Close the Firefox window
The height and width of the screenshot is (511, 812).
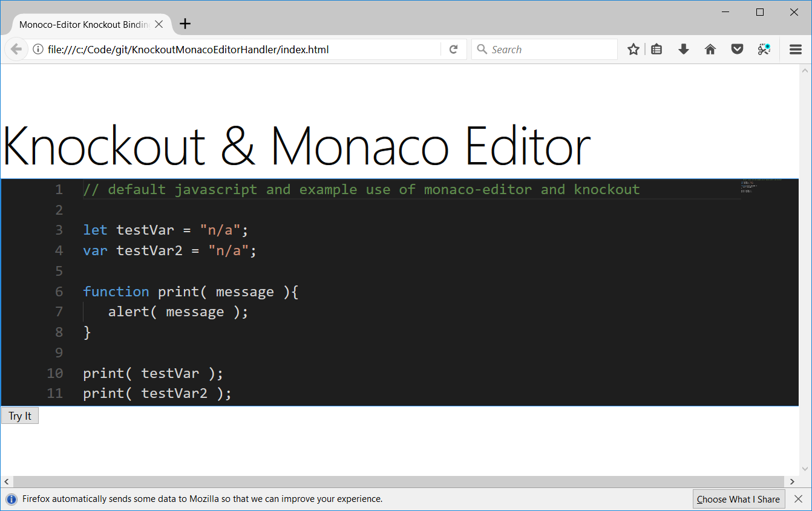(794, 12)
